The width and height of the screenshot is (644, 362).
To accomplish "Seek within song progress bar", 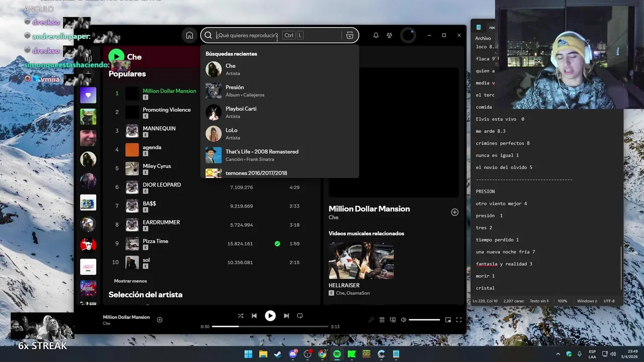I will (x=270, y=326).
